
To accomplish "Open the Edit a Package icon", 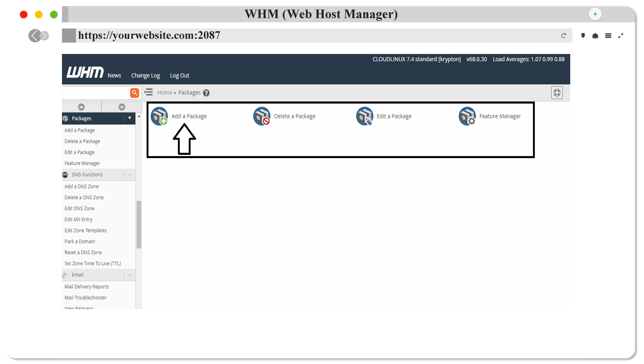I will coord(365,116).
